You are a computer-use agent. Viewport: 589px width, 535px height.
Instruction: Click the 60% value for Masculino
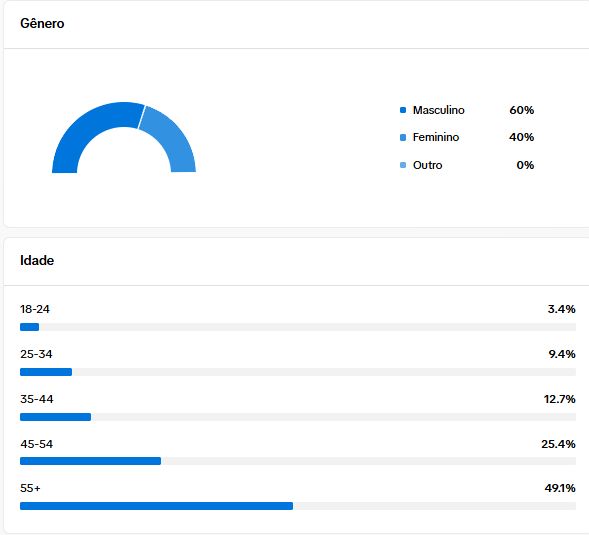521,110
